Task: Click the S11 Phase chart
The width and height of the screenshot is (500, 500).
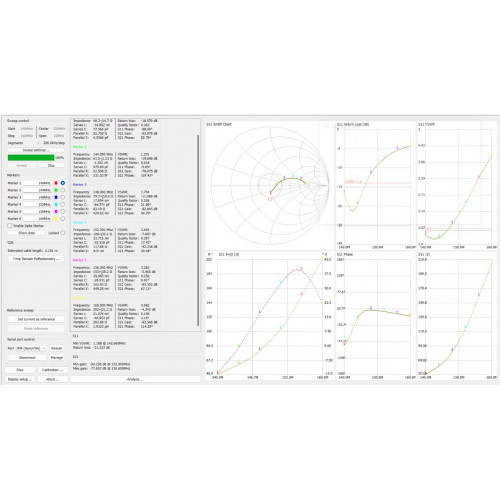Action: pyautogui.click(x=375, y=315)
